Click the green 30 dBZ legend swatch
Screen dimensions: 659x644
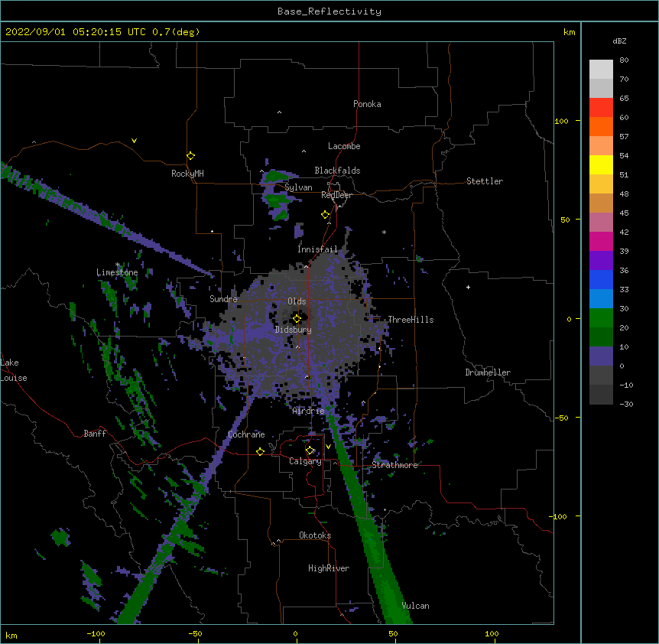click(x=601, y=318)
